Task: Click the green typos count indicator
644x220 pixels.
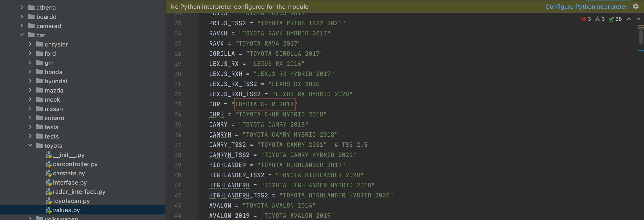Action: 615,19
